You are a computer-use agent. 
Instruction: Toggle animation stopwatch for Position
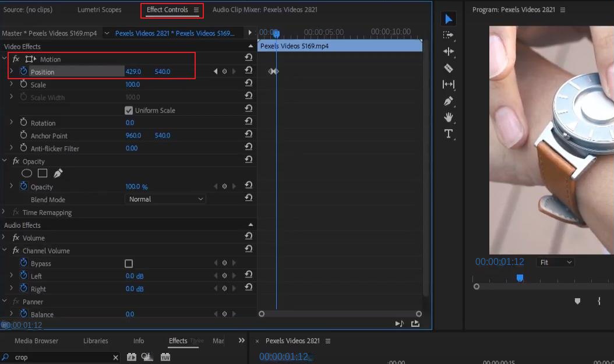pyautogui.click(x=23, y=71)
